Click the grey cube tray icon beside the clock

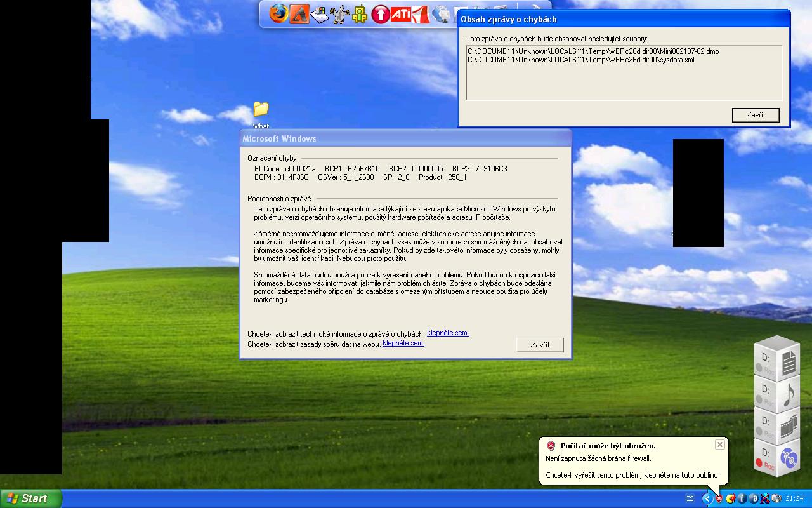(x=776, y=498)
